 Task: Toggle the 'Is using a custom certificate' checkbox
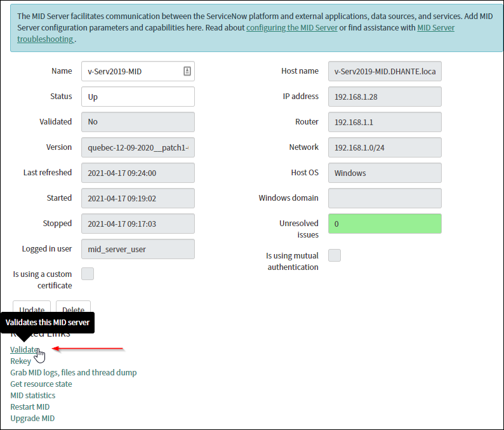pos(88,274)
